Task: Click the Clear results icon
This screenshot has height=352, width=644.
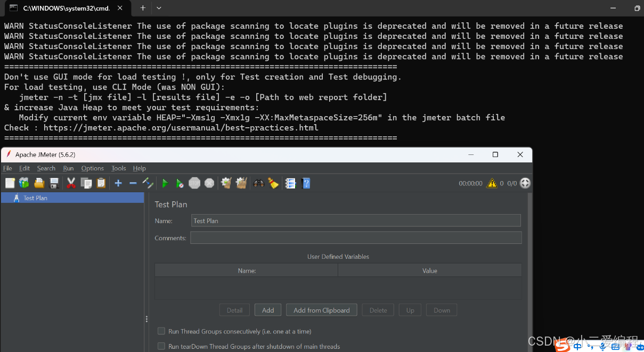Action: coord(226,183)
